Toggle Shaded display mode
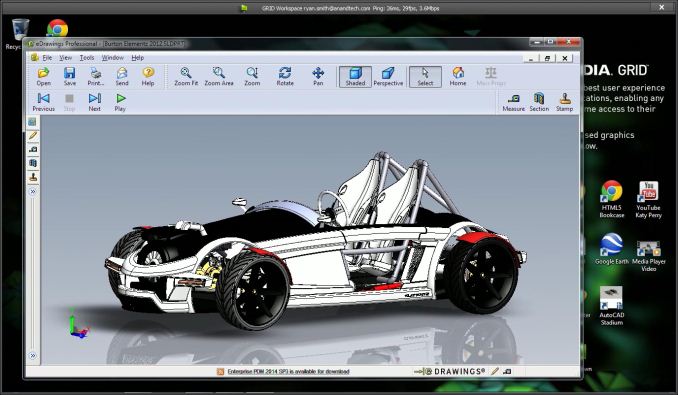 pyautogui.click(x=355, y=76)
